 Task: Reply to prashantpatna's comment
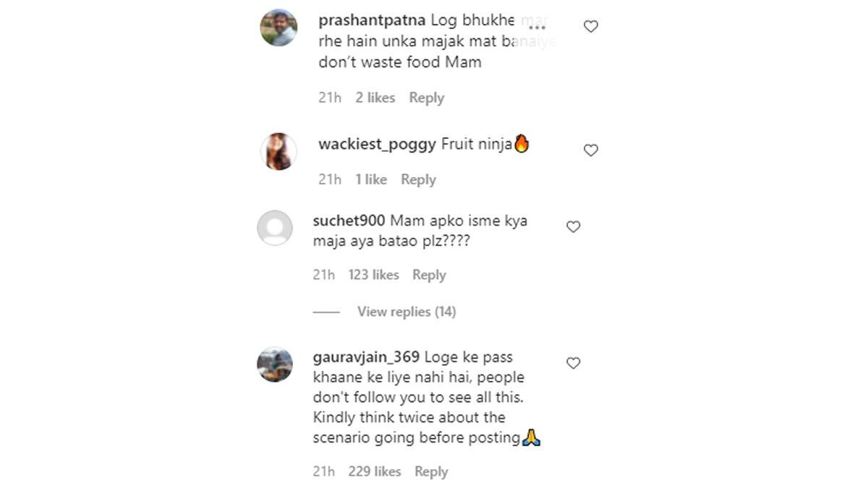coord(427,97)
